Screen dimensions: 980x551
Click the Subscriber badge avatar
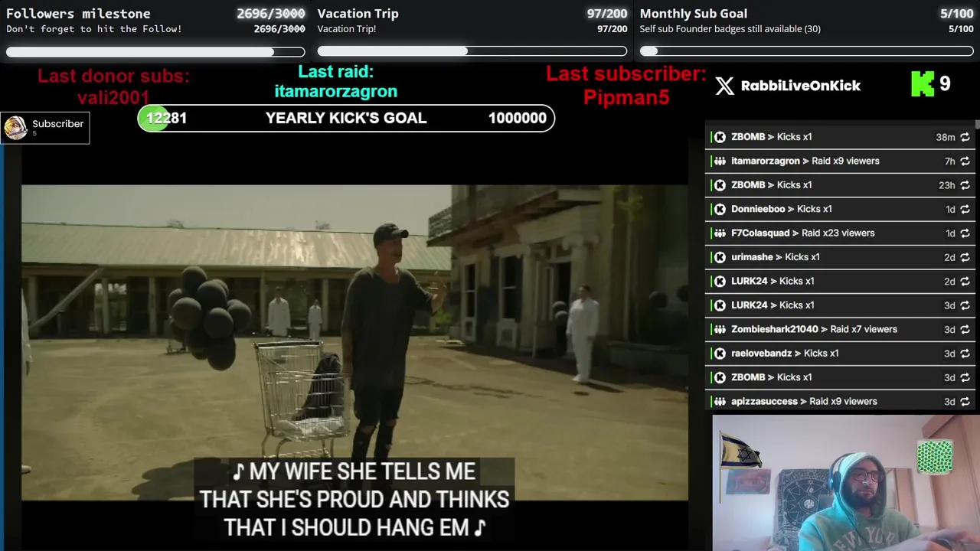pyautogui.click(x=15, y=128)
